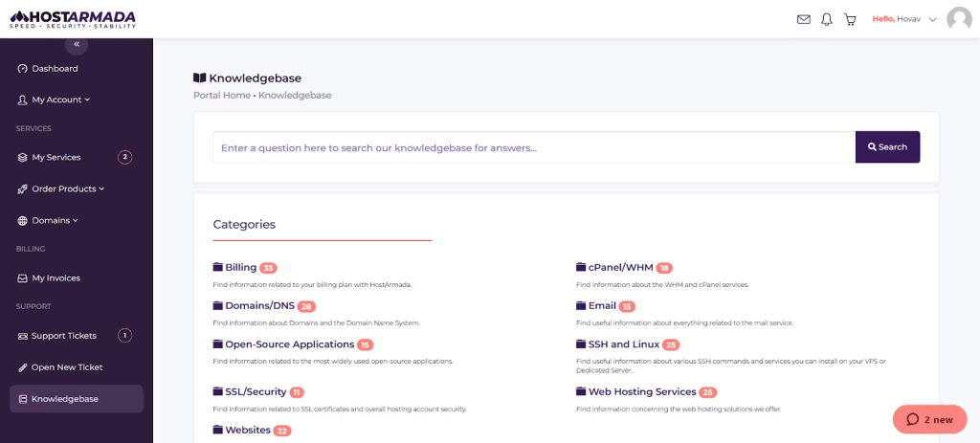Click the Dashboard gauge icon in sidebar
This screenshot has width=980, height=443.
(23, 69)
